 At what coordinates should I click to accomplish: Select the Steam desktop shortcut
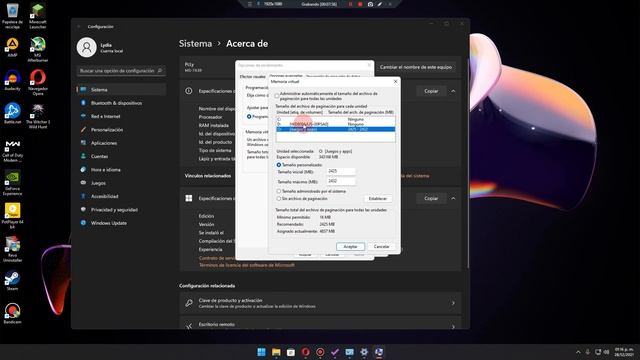(x=12, y=281)
